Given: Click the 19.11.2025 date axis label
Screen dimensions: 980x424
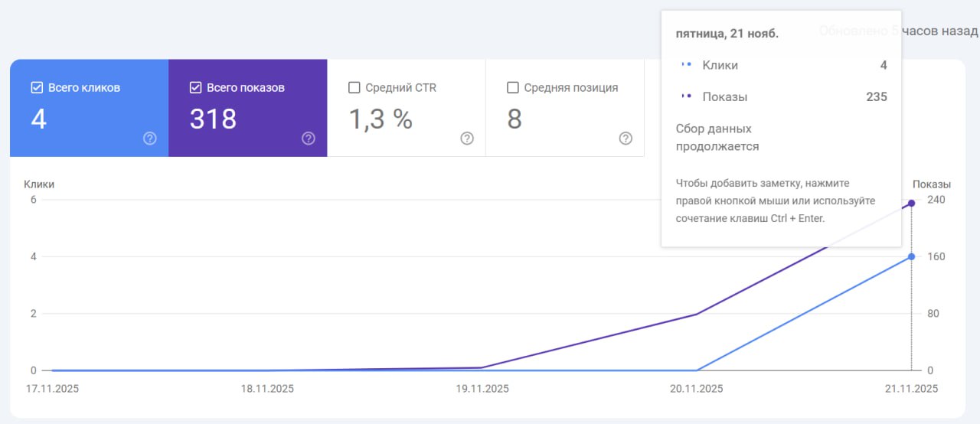Looking at the screenshot, I should (482, 389).
